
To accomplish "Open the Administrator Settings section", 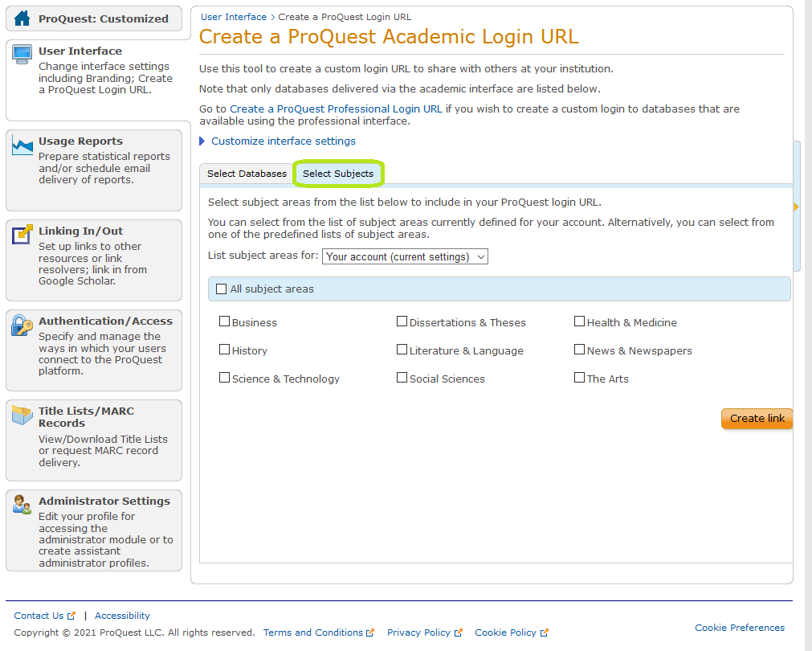I will (104, 501).
